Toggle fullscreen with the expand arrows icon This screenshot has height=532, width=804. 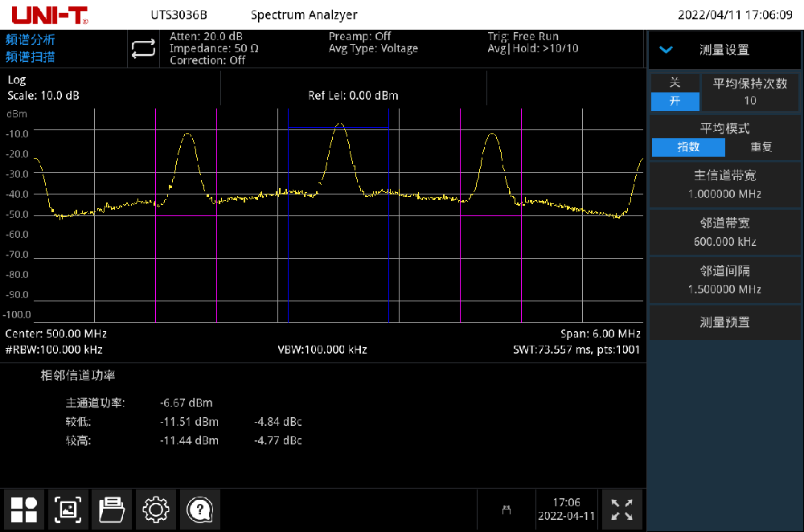(x=621, y=509)
